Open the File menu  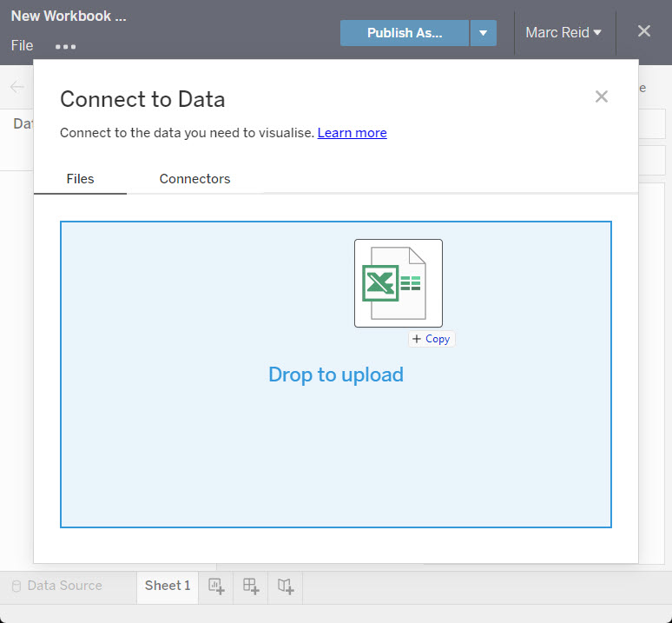(x=22, y=46)
